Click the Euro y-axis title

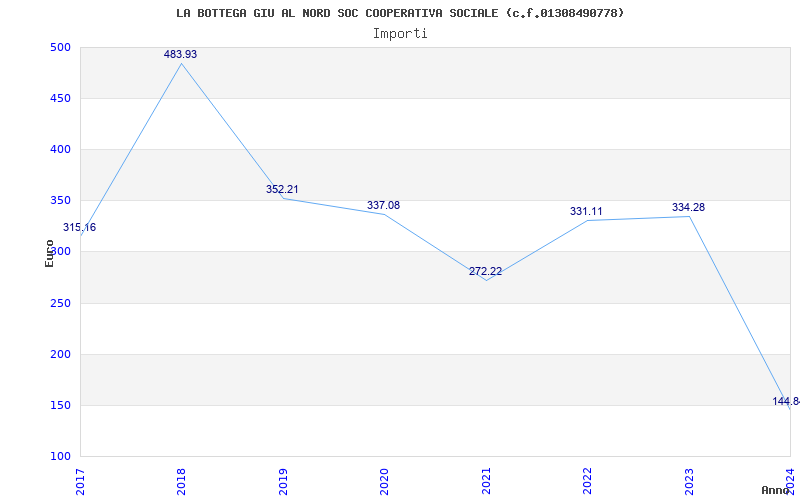(x=49, y=254)
